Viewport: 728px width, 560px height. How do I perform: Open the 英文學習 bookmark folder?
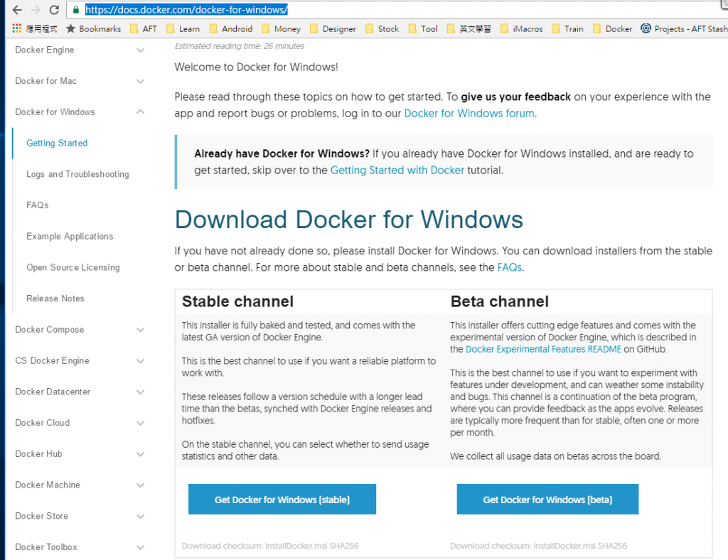point(469,28)
